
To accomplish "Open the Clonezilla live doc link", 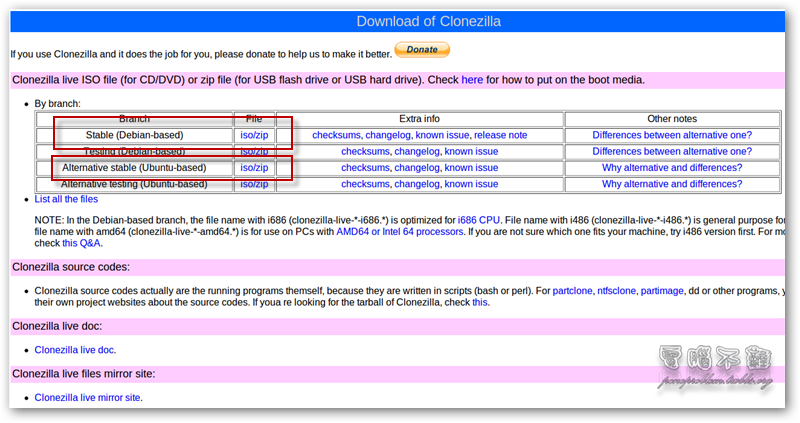I will (x=74, y=350).
